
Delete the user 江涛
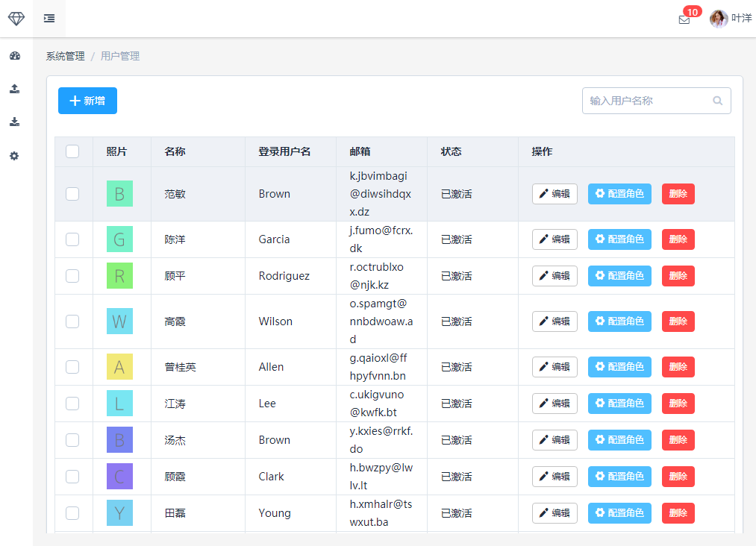[678, 404]
